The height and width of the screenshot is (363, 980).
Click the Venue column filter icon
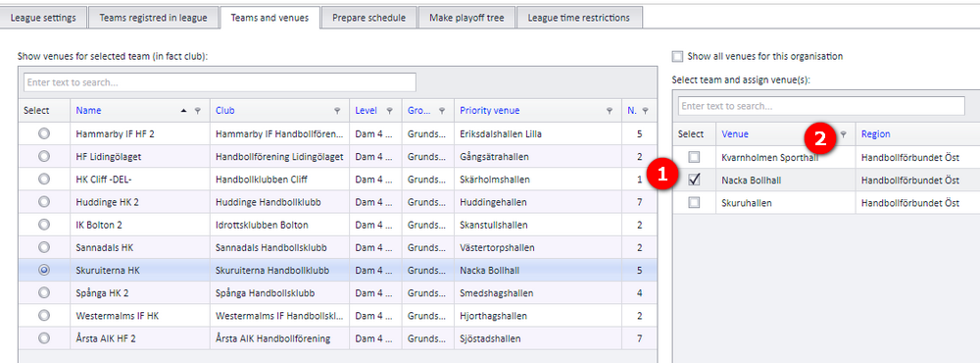pos(843,134)
